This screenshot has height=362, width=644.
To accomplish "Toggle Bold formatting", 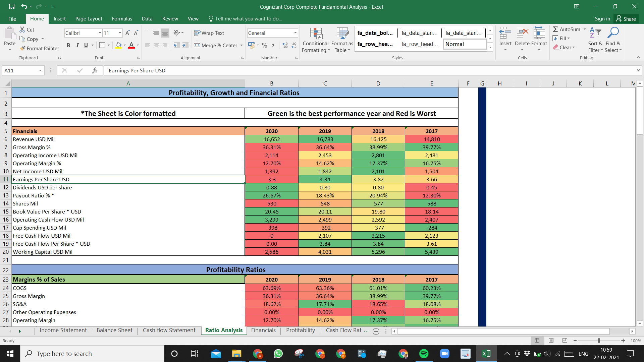I will (x=68, y=45).
